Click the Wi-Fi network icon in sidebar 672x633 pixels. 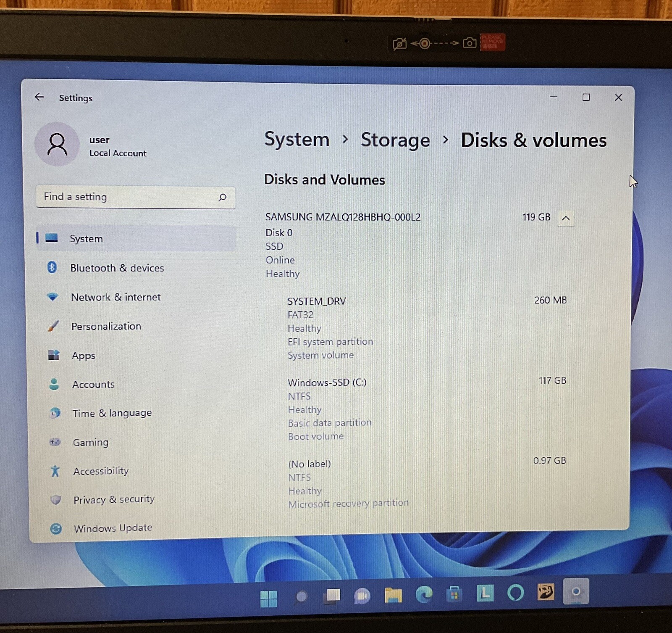(x=52, y=297)
